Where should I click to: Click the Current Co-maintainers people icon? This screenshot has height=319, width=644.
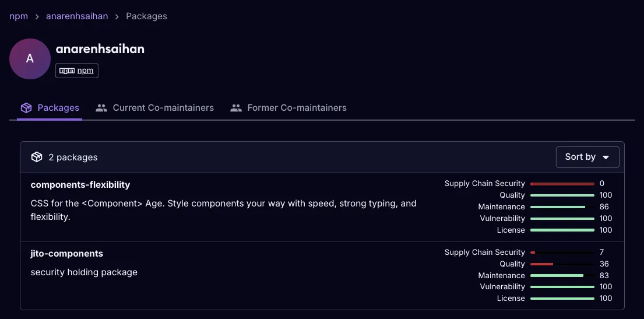(x=101, y=108)
